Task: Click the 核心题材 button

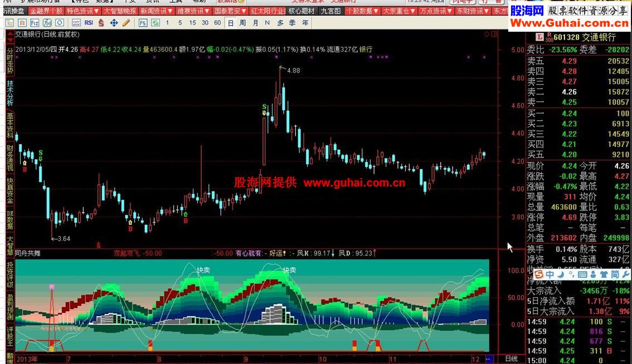Action: pyautogui.click(x=302, y=11)
